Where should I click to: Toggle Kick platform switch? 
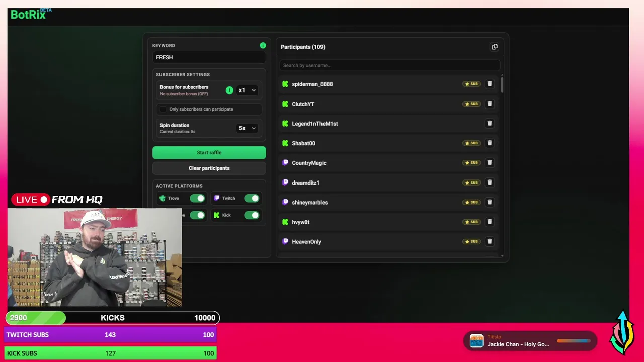(252, 215)
